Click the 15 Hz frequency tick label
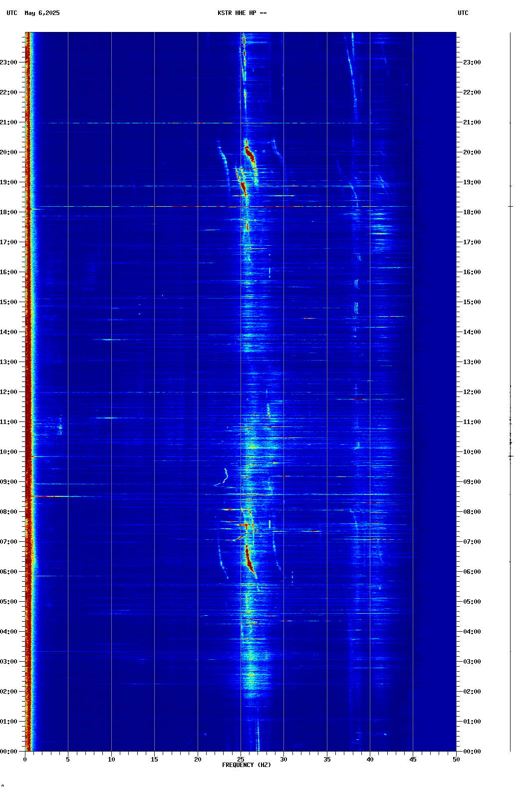 click(x=154, y=760)
